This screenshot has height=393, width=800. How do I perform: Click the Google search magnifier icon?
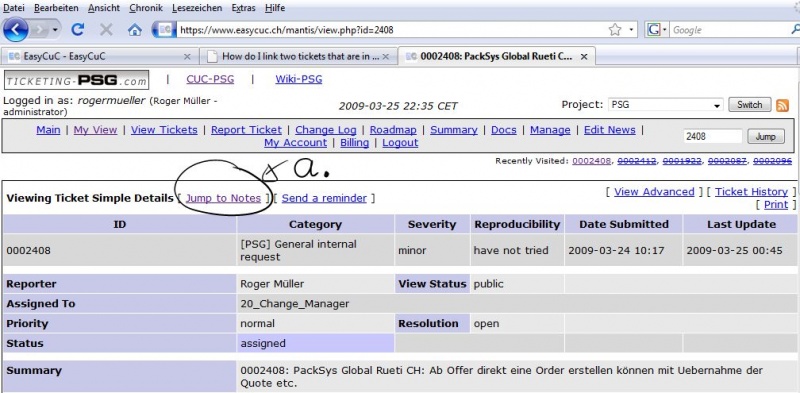click(795, 30)
